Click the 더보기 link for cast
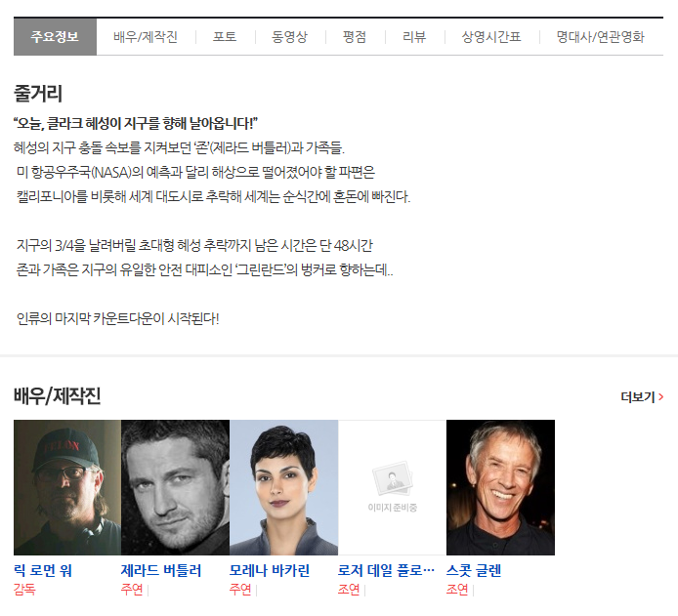 [638, 397]
